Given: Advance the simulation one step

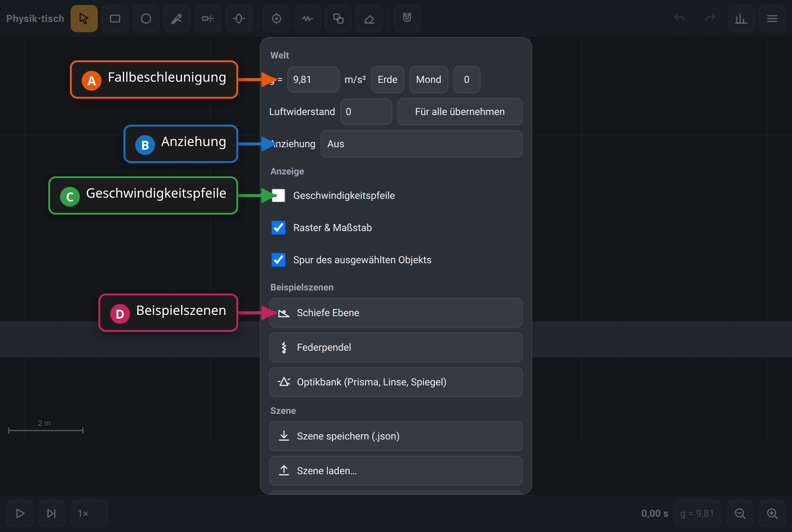Looking at the screenshot, I should point(52,513).
